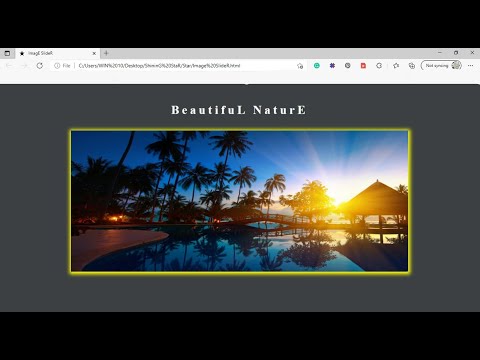This screenshot has height=360, width=480.
Task: Open the purple puzzle extension icon
Action: point(332,66)
